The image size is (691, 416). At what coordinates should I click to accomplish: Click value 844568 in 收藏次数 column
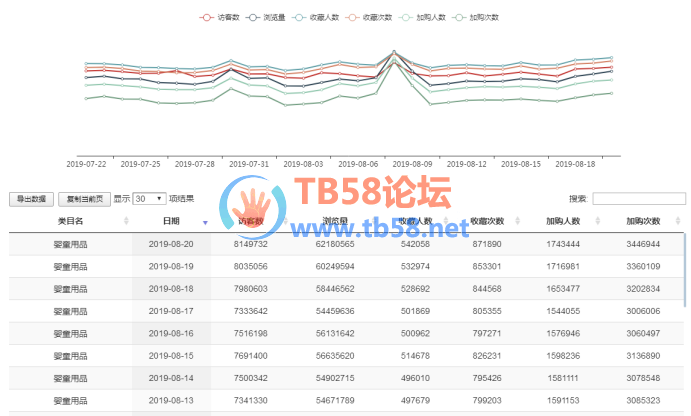(487, 289)
